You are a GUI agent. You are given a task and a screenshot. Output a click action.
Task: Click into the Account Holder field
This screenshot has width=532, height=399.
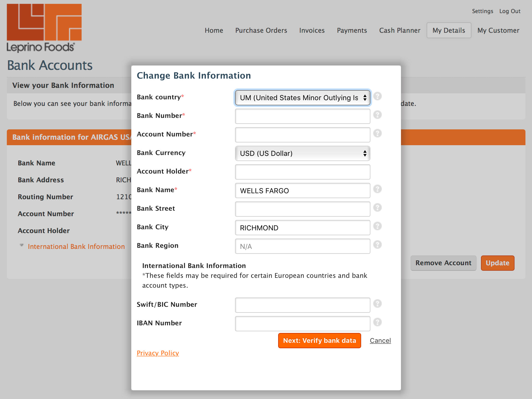pos(302,172)
